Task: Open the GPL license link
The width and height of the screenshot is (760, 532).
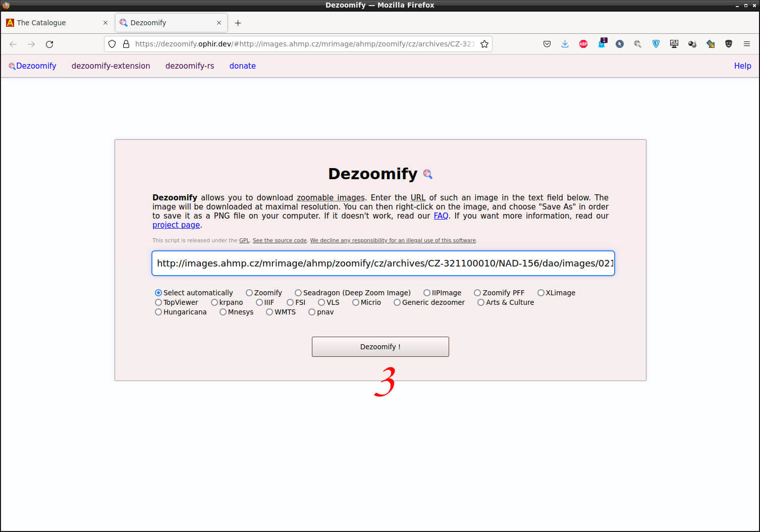Action: 244,240
